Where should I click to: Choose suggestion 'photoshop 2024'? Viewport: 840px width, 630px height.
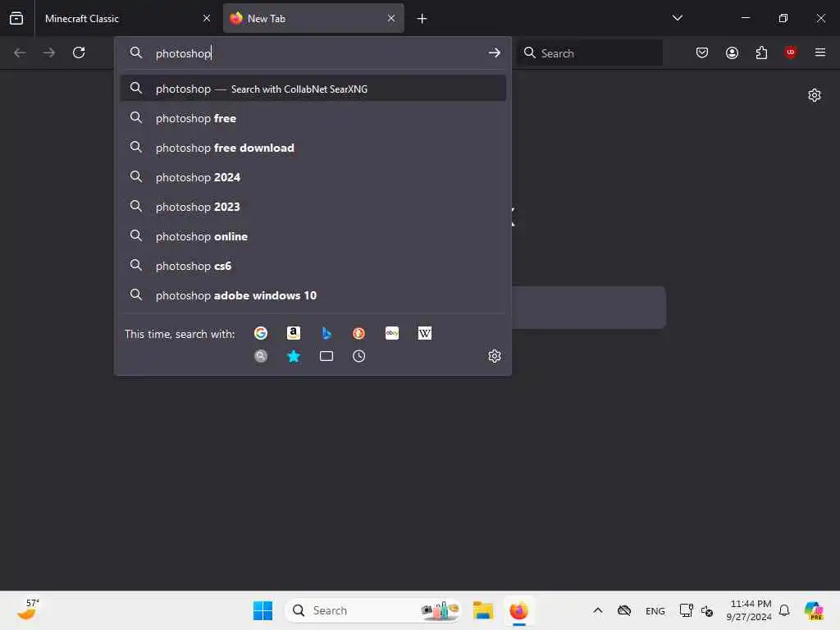(x=313, y=177)
